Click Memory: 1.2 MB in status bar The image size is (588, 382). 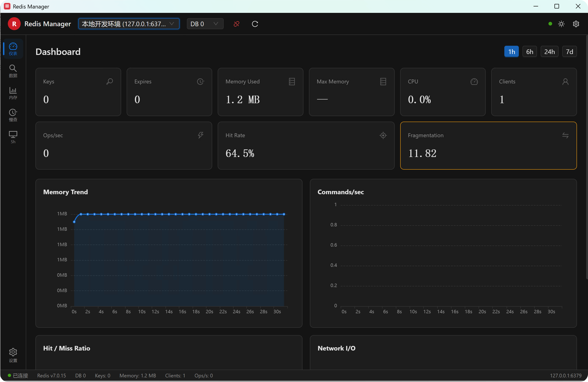[x=138, y=376]
